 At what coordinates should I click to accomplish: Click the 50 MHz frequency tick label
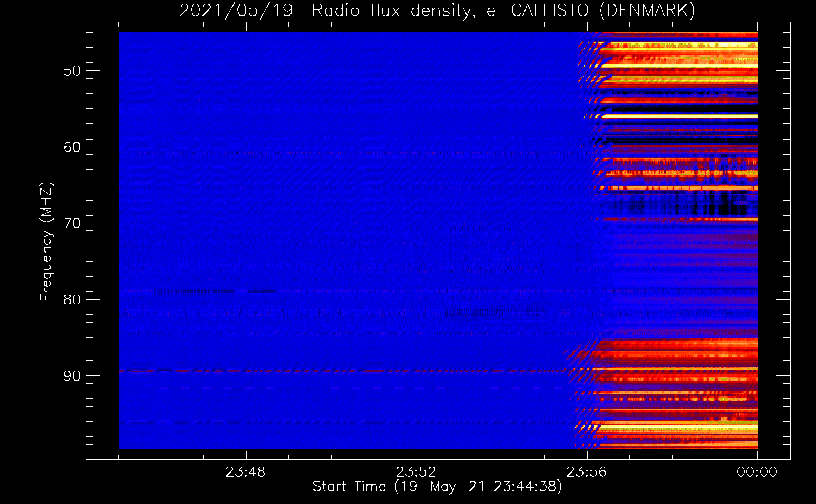coord(72,71)
